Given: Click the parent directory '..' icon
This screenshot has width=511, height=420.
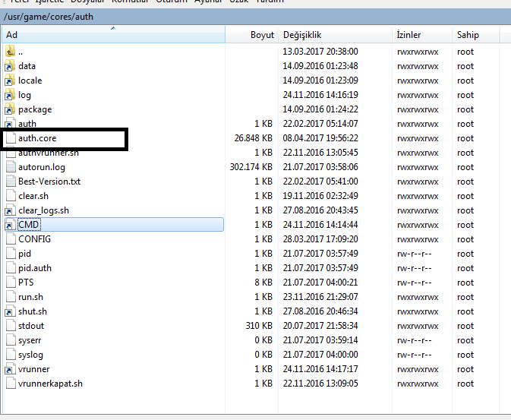Looking at the screenshot, I should click(10, 51).
